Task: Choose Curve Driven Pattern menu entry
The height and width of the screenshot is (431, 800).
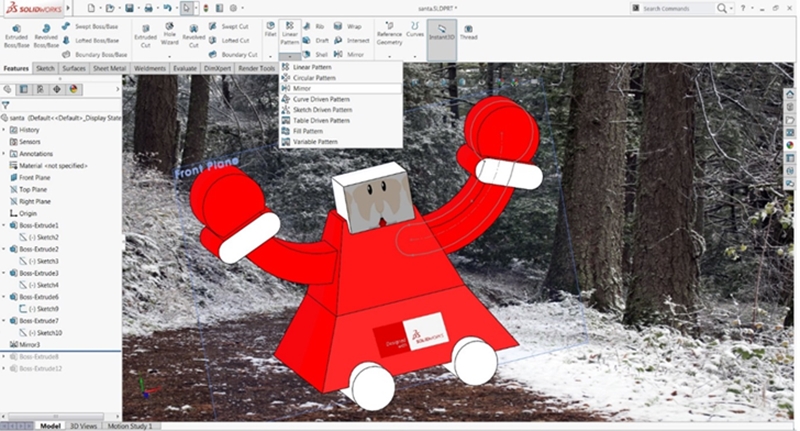Action: (x=341, y=99)
